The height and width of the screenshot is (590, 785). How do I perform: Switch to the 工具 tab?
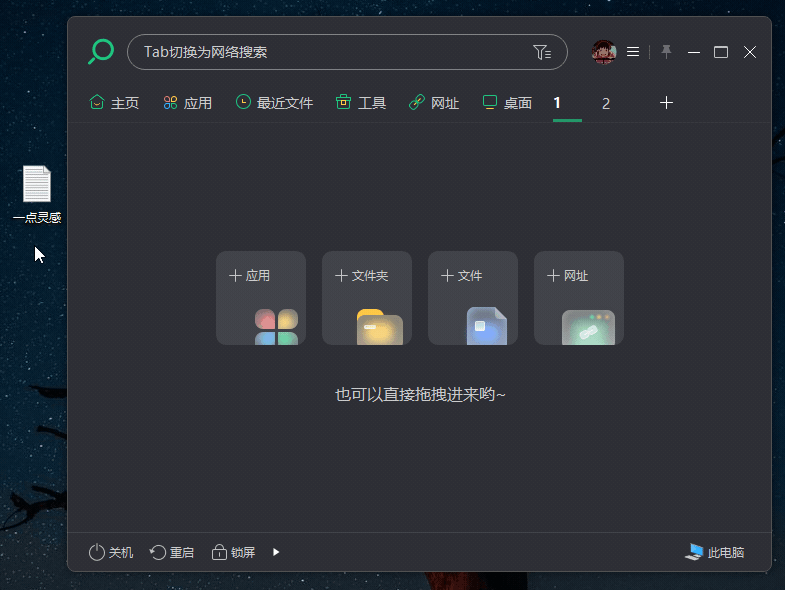point(361,103)
